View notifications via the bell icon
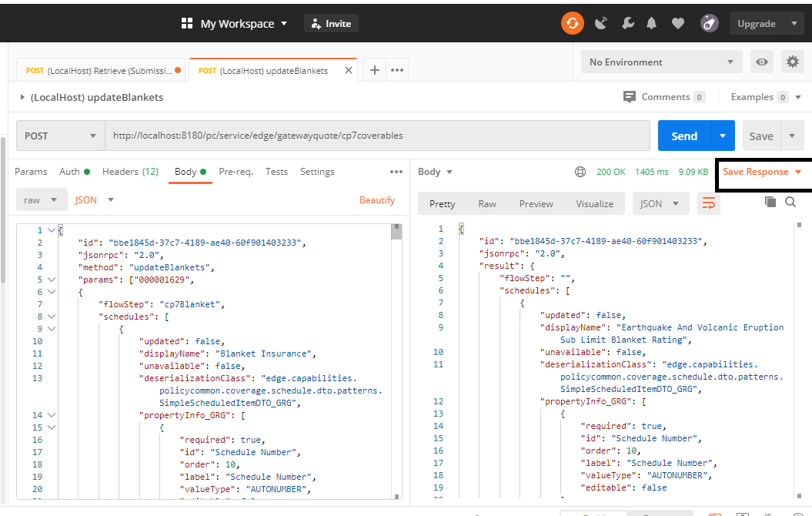812x516 pixels. (x=651, y=23)
